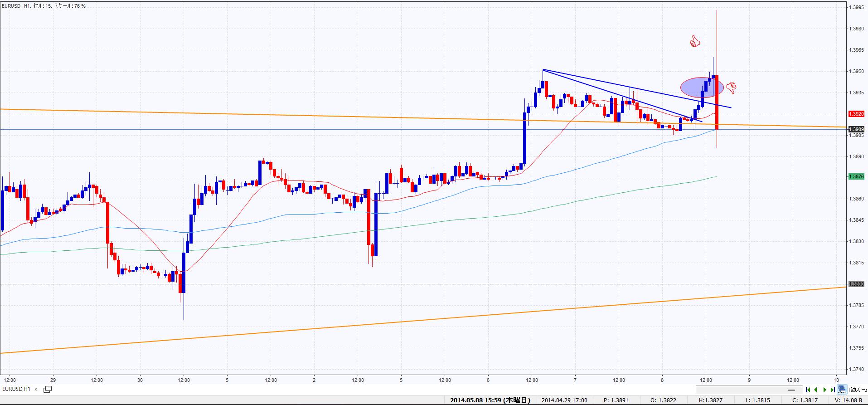The height and width of the screenshot is (405, 868).
Task: Step back one bar with left arrow
Action: 816,390
